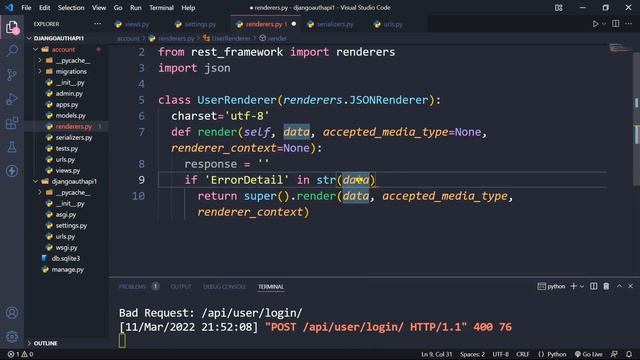This screenshot has height=360, width=640.
Task: Open Run and Debug view icon
Action: [x=12, y=99]
